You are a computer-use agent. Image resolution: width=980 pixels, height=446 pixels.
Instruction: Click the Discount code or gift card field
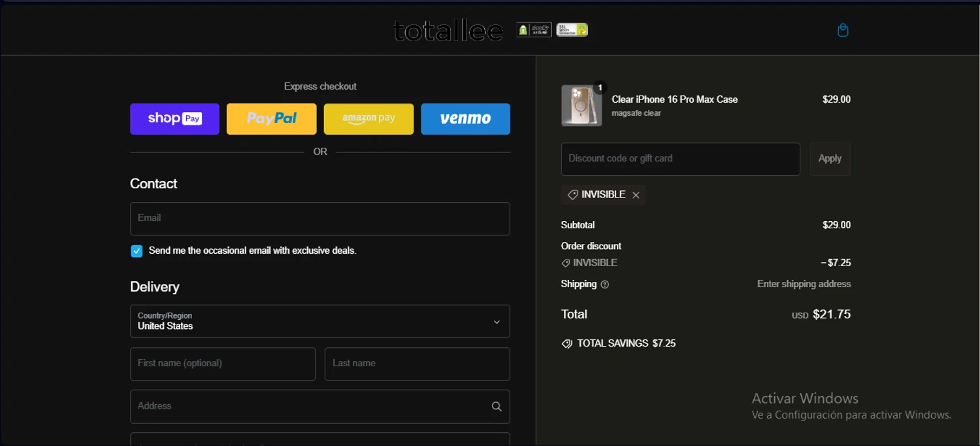(680, 159)
